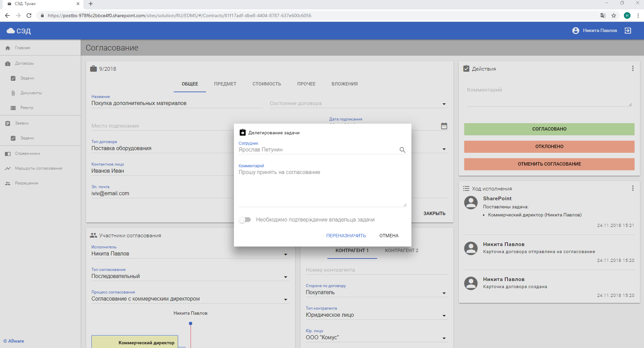This screenshot has height=348, width=644.
Task: Expand Процесс согласования dropdown
Action: (286, 300)
